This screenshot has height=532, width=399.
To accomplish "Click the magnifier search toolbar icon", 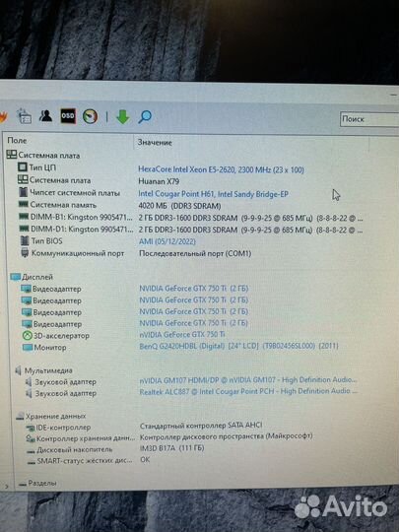I will 145,116.
